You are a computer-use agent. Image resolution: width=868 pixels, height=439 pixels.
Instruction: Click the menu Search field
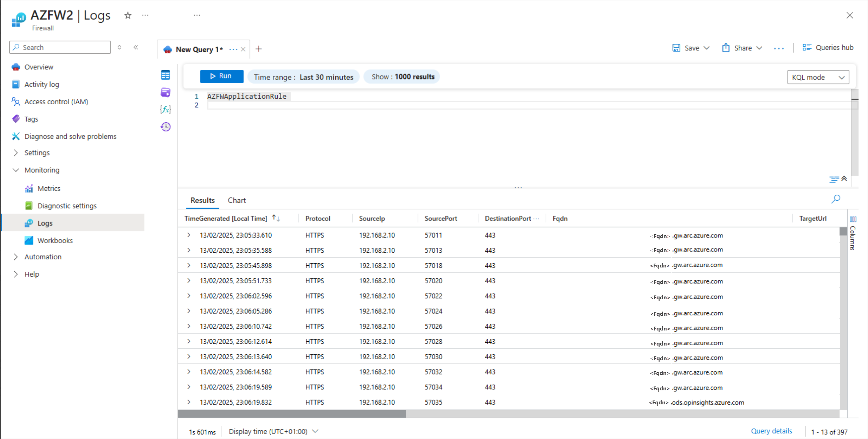[x=60, y=47]
